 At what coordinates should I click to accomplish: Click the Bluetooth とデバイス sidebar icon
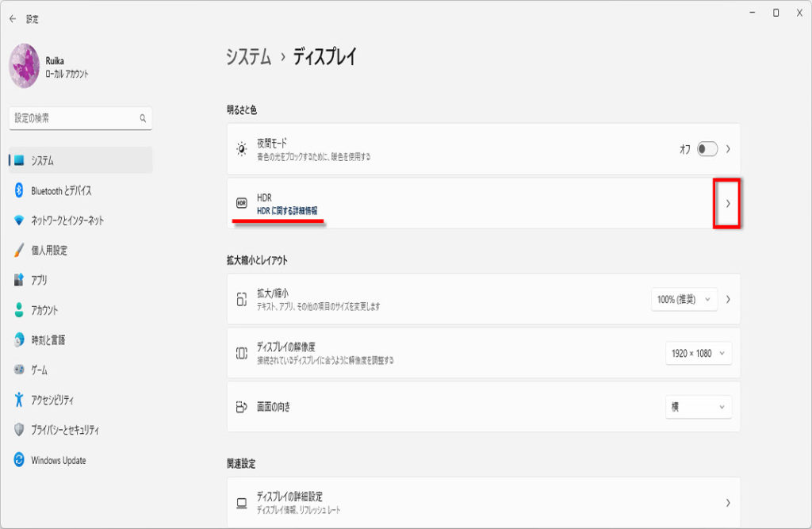pyautogui.click(x=19, y=190)
